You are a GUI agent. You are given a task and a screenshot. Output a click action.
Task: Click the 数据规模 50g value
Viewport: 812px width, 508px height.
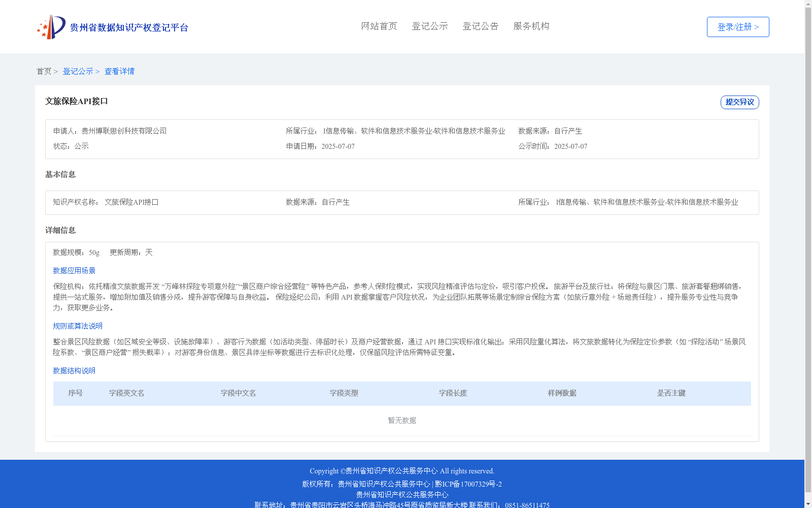coord(94,252)
